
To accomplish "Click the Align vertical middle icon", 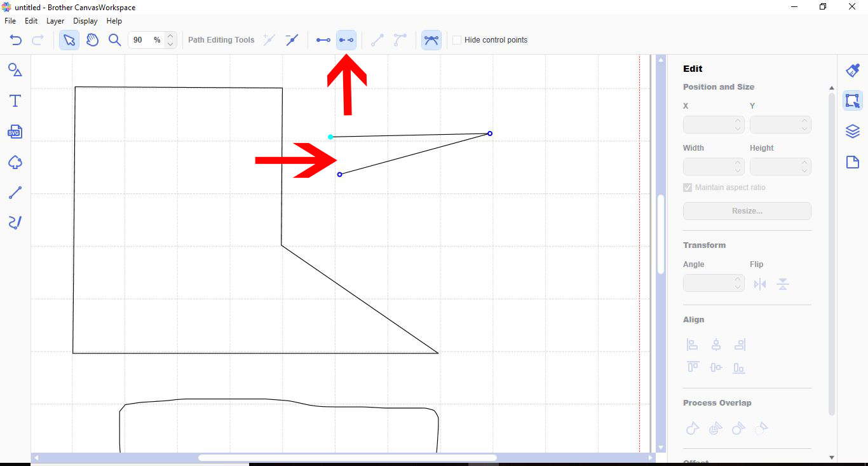I will tap(716, 367).
